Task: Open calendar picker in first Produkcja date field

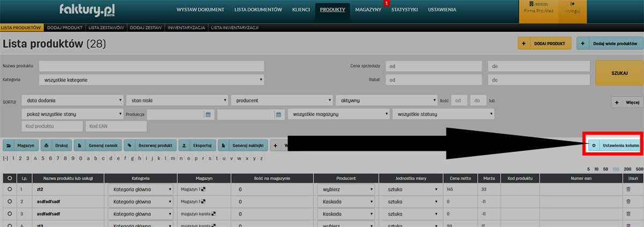Action: tap(208, 114)
